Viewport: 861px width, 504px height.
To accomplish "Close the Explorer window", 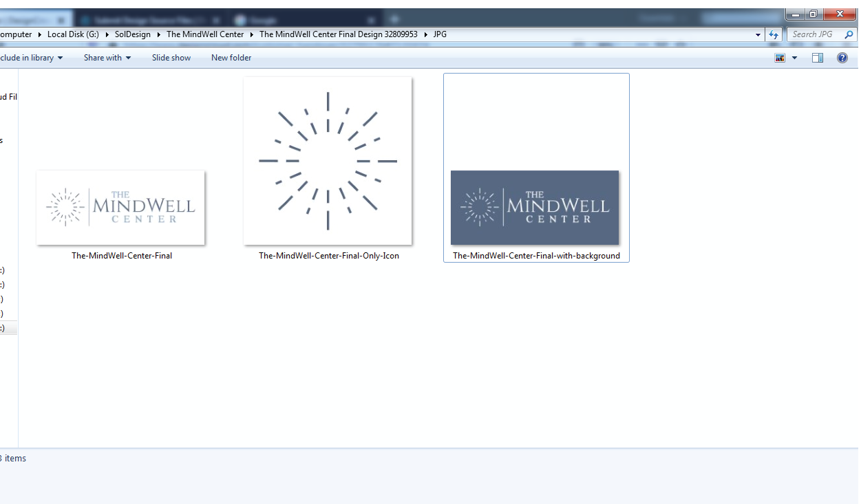I will coord(840,14).
